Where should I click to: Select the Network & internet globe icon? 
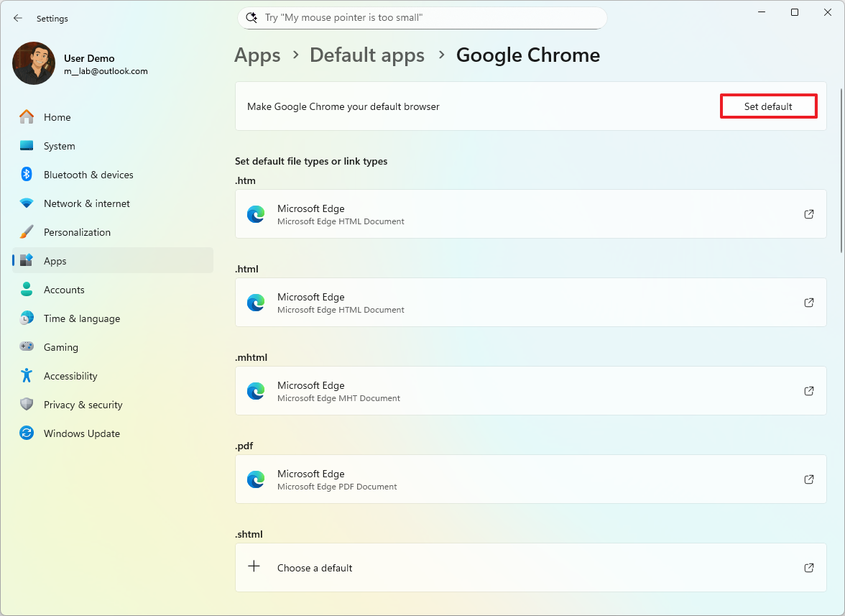pos(26,203)
